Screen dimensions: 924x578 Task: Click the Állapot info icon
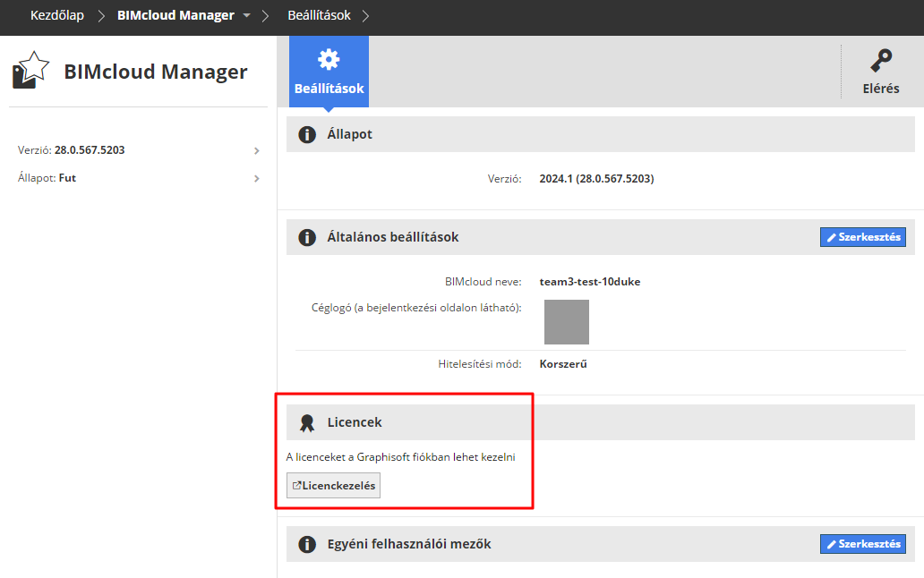(x=306, y=134)
